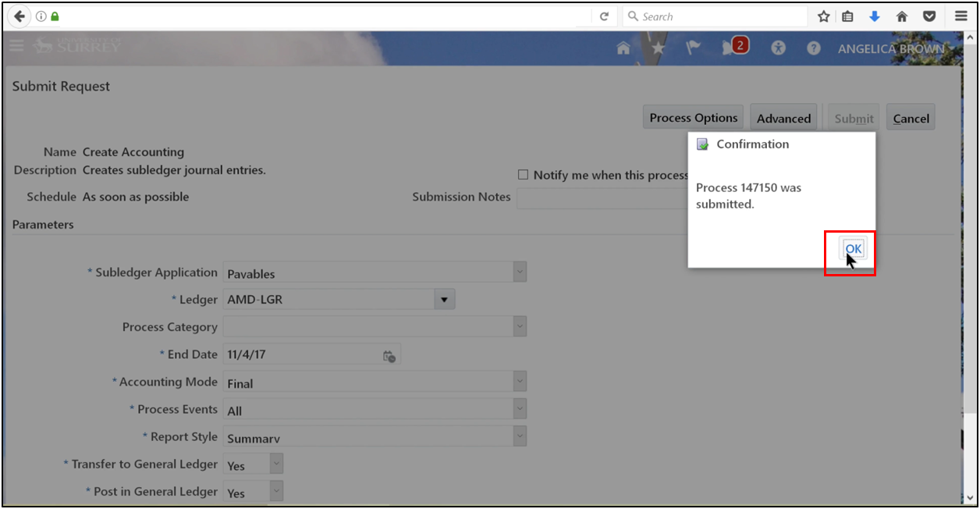Open the navigator hamburger icon beside the Surrey logo
Image resolution: width=980 pixels, height=509 pixels.
(x=16, y=45)
